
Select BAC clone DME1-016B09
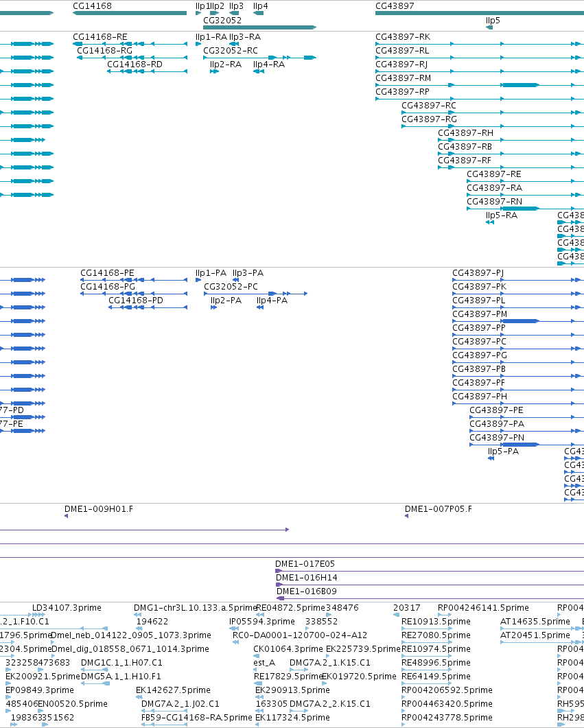click(x=306, y=591)
